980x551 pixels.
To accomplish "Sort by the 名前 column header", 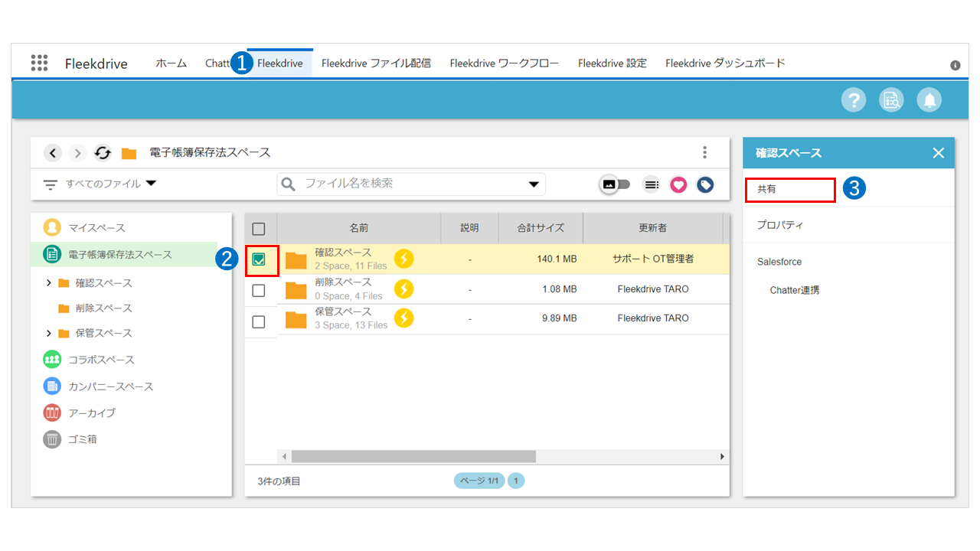I will pyautogui.click(x=358, y=228).
